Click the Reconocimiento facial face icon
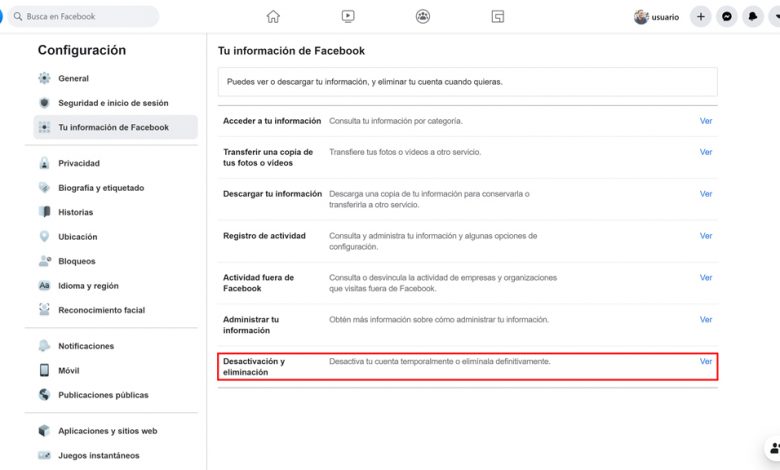780x470 pixels. [44, 310]
